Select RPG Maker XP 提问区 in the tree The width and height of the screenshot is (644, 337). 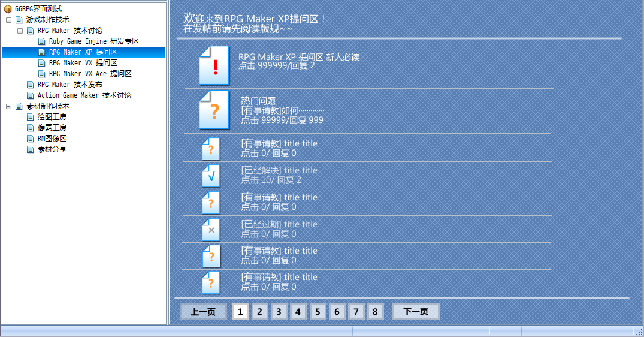(83, 52)
